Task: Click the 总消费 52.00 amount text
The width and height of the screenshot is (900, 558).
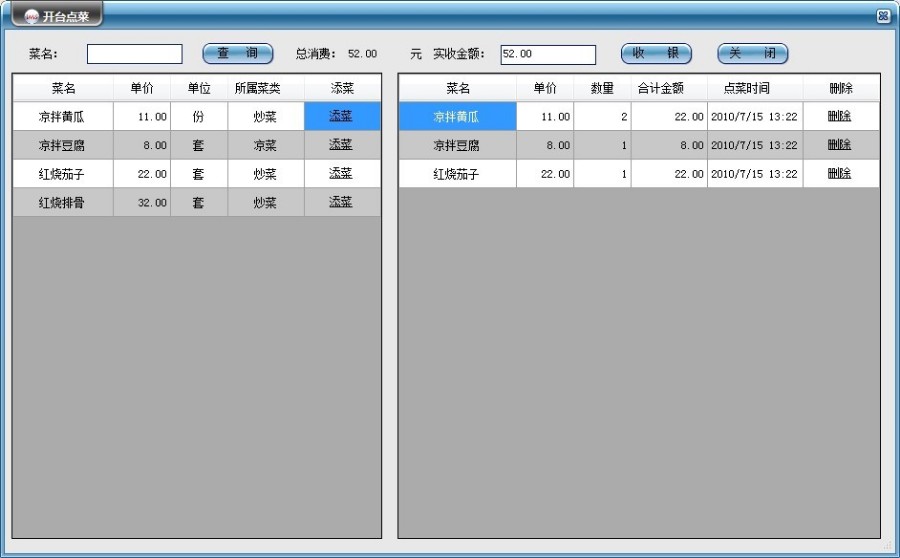Action: click(362, 54)
